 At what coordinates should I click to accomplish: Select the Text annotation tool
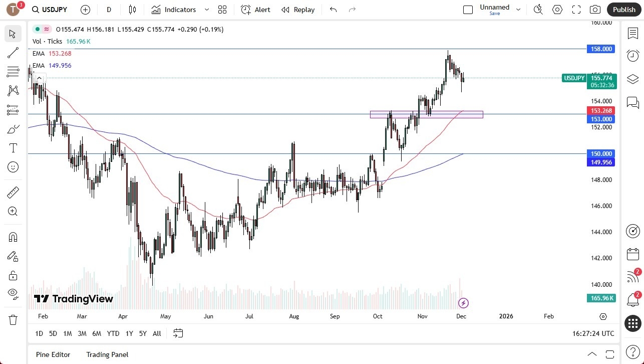click(x=13, y=147)
